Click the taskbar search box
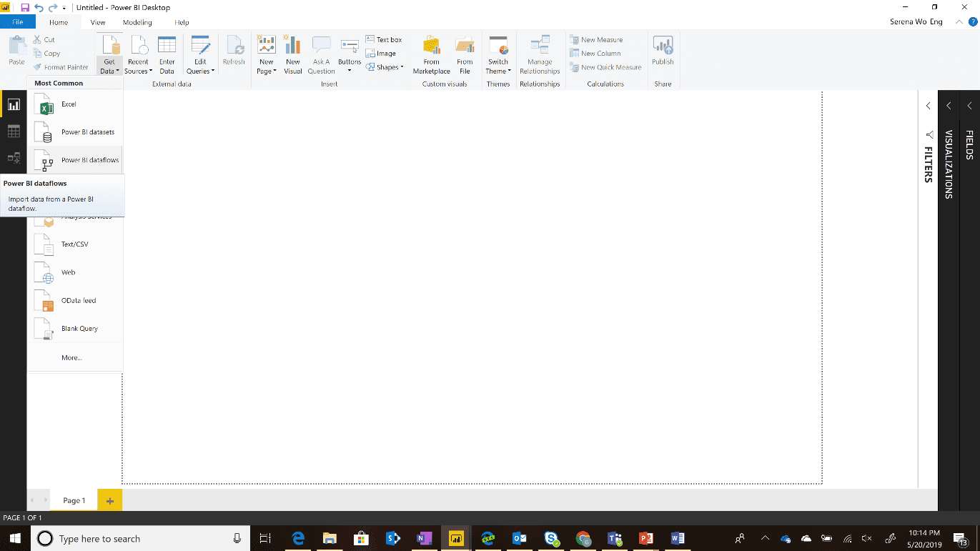980x551 pixels. point(141,539)
